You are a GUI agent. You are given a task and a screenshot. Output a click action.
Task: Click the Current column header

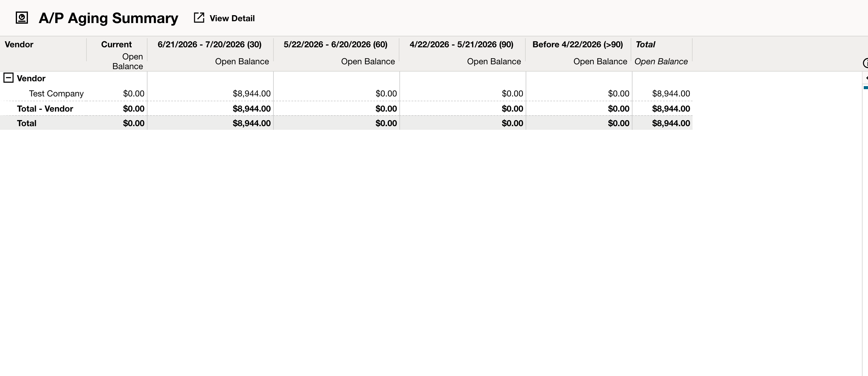(116, 45)
